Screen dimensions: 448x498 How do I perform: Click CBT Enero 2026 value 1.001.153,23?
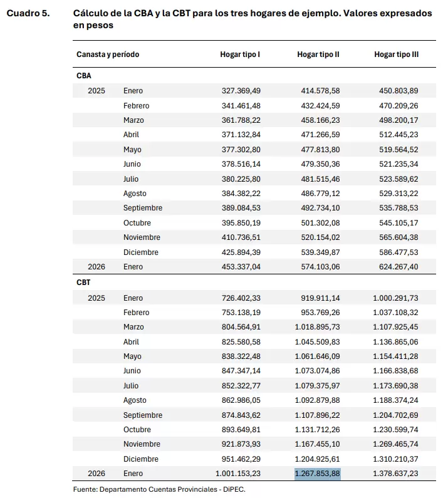[238, 474]
